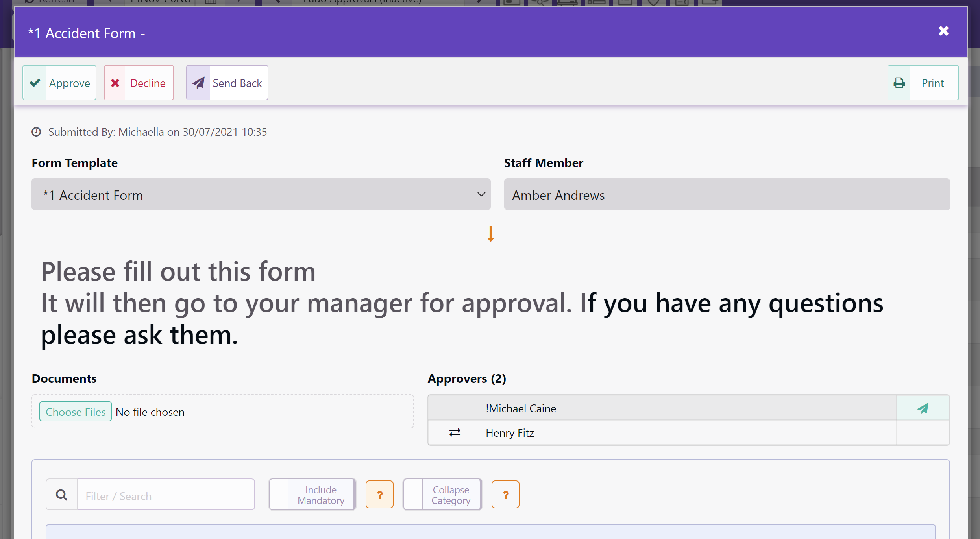Image resolution: width=980 pixels, height=539 pixels.
Task: Click the Submitted By Michaella text
Action: 157,132
